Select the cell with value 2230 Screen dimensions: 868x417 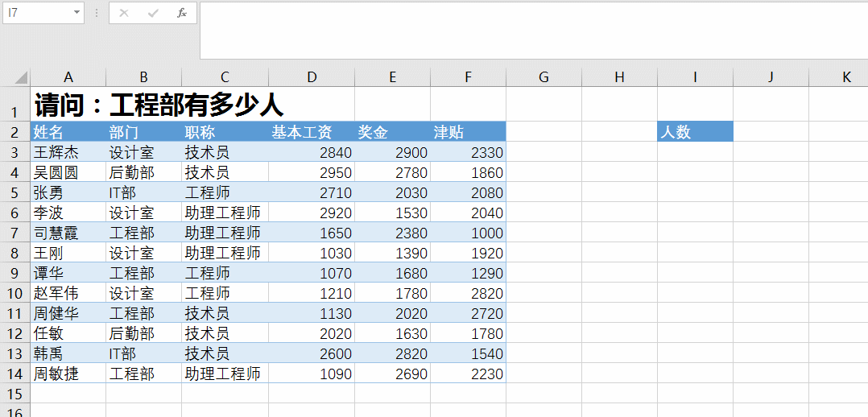468,374
